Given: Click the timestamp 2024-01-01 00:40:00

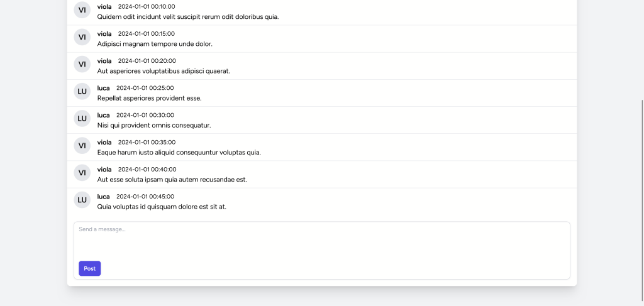Looking at the screenshot, I should 147,170.
